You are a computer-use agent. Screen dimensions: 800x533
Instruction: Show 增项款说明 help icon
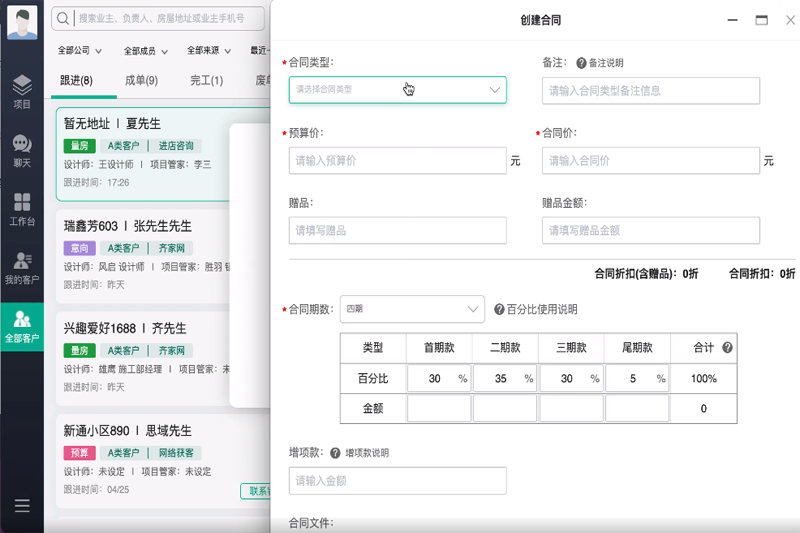click(x=335, y=453)
